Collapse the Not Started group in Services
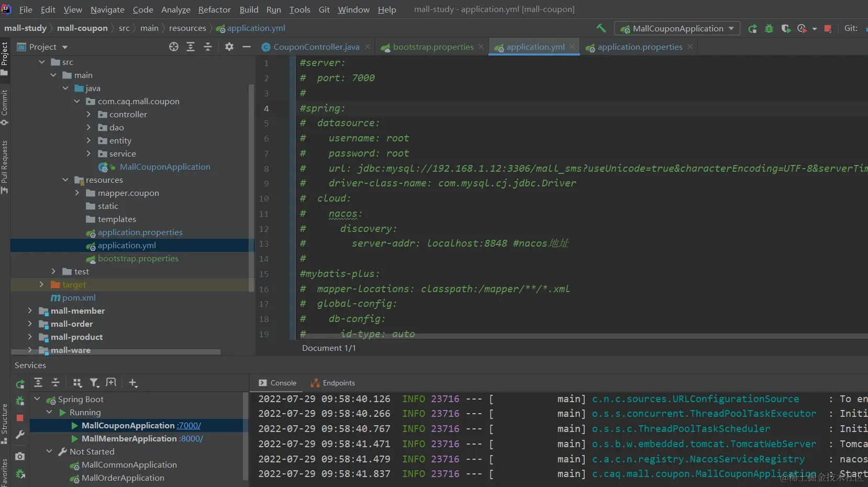 [49, 451]
